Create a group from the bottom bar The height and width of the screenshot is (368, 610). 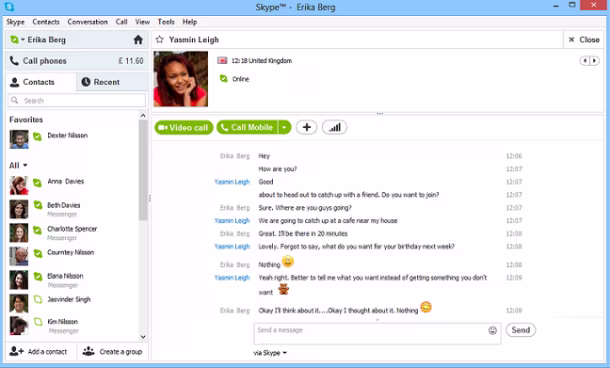coord(112,352)
